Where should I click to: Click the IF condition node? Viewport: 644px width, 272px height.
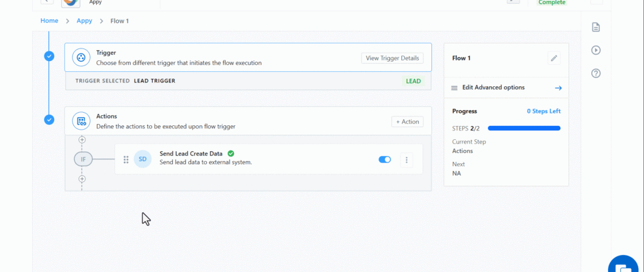[x=83, y=159]
